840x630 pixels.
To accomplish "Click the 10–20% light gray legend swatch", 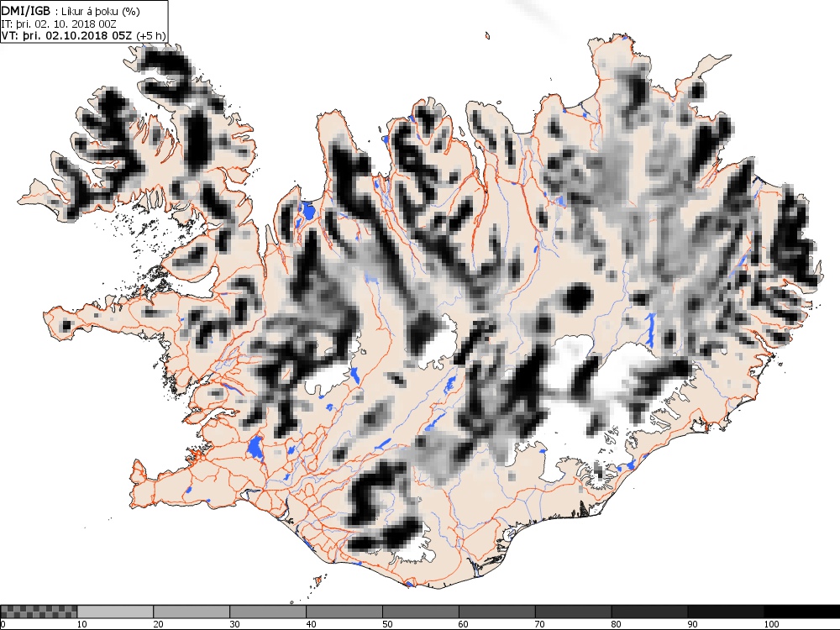I will pyautogui.click(x=115, y=612).
